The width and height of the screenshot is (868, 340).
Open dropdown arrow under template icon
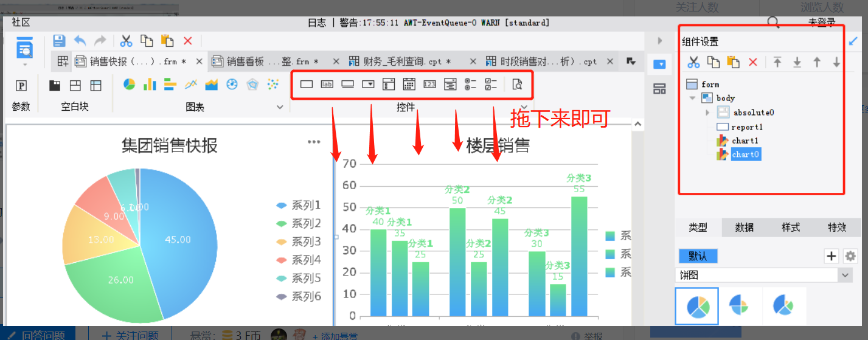[x=25, y=64]
